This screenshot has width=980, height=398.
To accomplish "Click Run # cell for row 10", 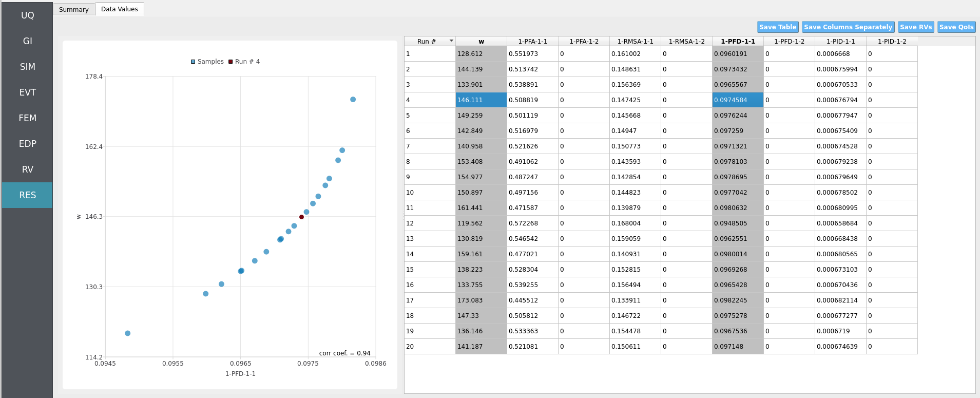I will 430,193.
